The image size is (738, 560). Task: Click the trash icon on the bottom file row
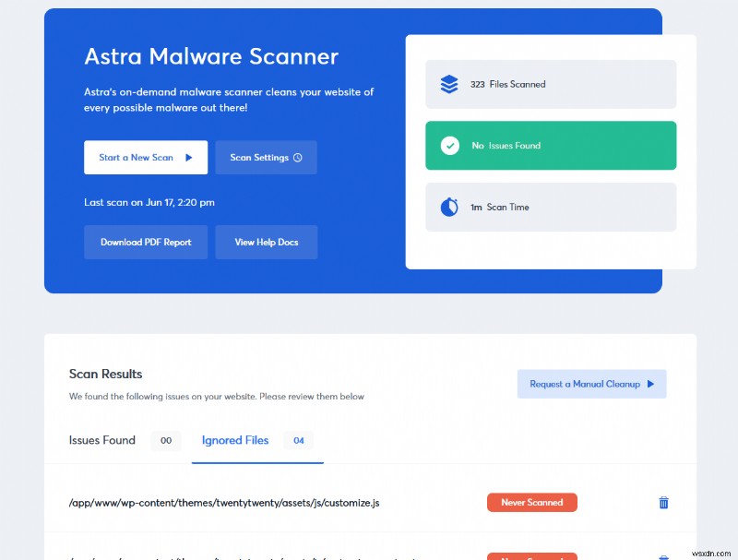click(x=663, y=557)
